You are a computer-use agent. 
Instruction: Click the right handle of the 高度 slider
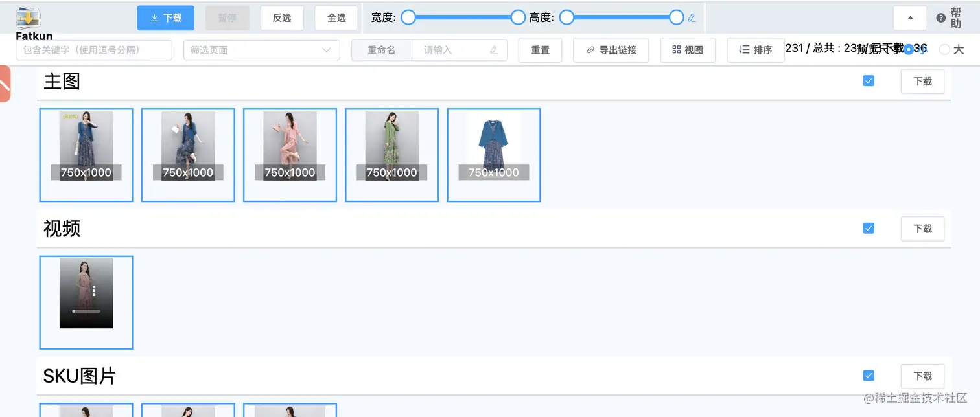point(677,17)
